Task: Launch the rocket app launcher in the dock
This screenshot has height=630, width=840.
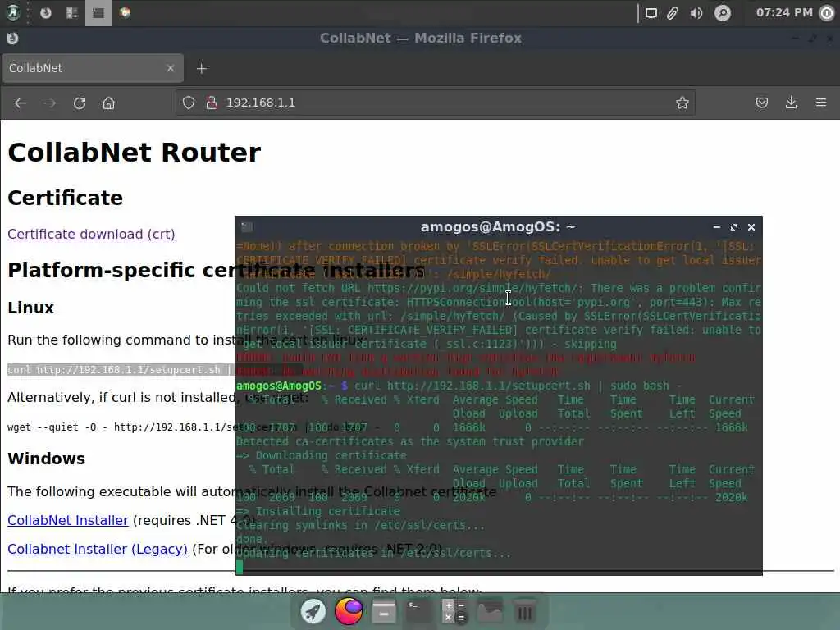Action: click(313, 612)
